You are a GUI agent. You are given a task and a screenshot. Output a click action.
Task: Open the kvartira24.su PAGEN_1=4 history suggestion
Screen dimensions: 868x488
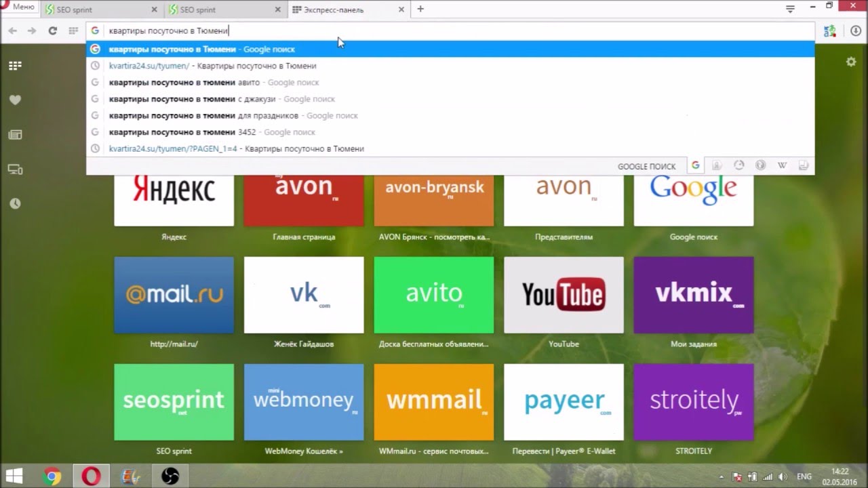coord(450,148)
